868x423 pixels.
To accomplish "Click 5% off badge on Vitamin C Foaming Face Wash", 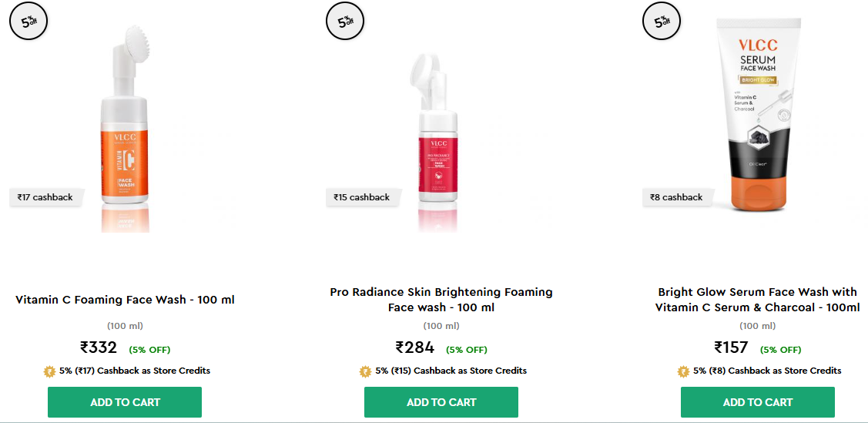I will pos(28,21).
